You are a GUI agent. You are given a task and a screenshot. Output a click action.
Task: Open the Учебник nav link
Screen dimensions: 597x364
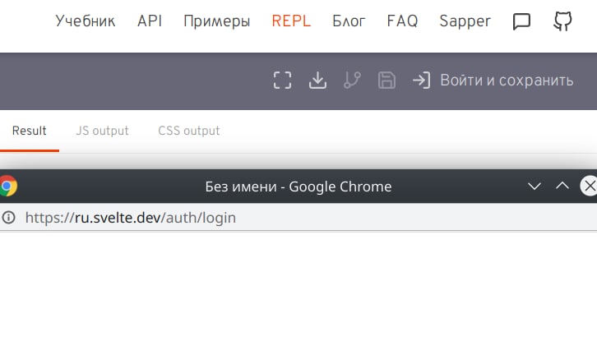[86, 21]
